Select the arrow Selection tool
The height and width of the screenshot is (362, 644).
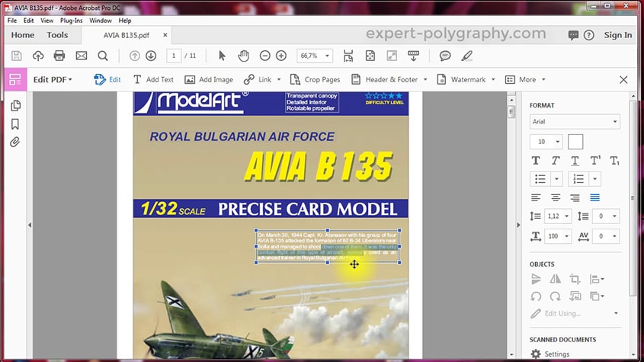[222, 56]
